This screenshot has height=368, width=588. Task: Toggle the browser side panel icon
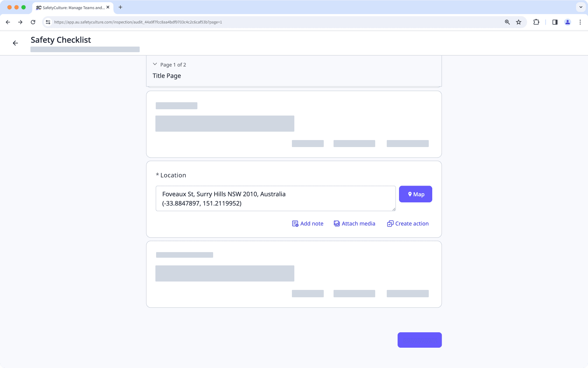pyautogui.click(x=555, y=22)
